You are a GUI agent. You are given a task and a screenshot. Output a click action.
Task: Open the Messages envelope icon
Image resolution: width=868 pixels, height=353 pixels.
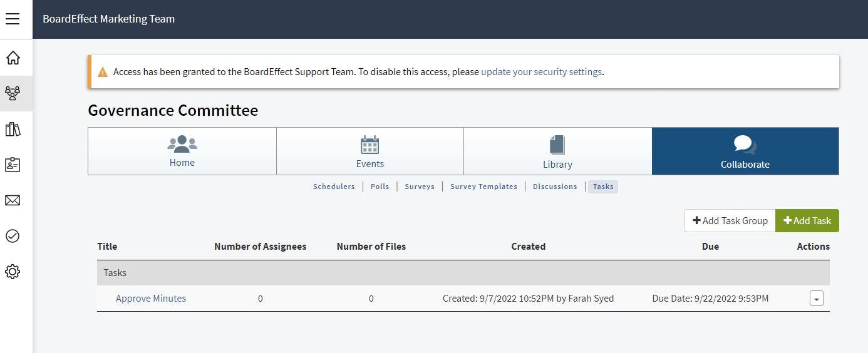pos(13,200)
